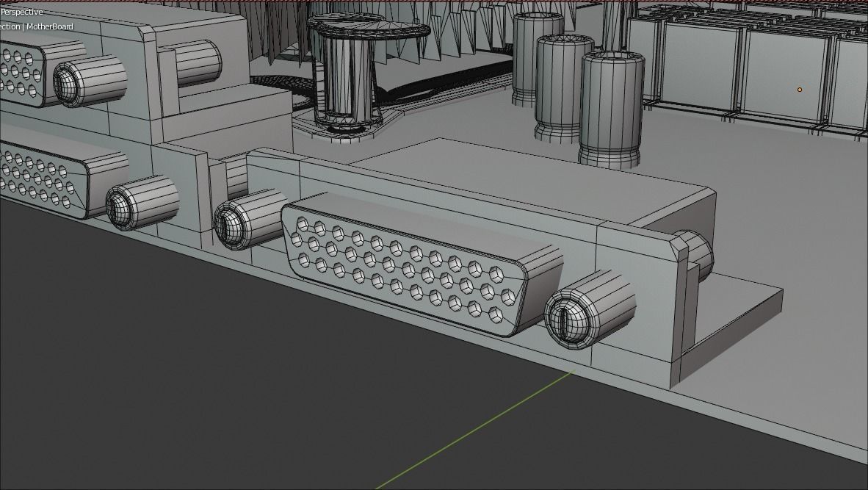Click the green Y-axis line

point(475,430)
